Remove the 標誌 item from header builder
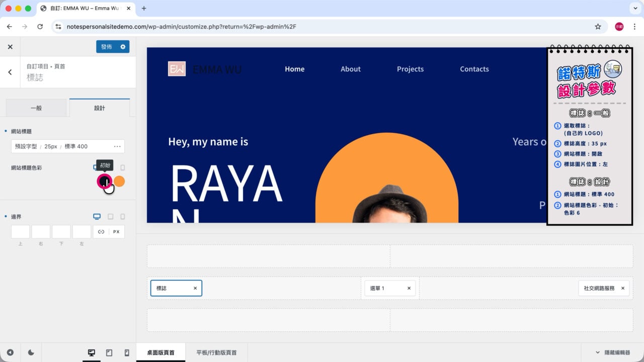Viewport: 644px width, 362px height. 195,288
